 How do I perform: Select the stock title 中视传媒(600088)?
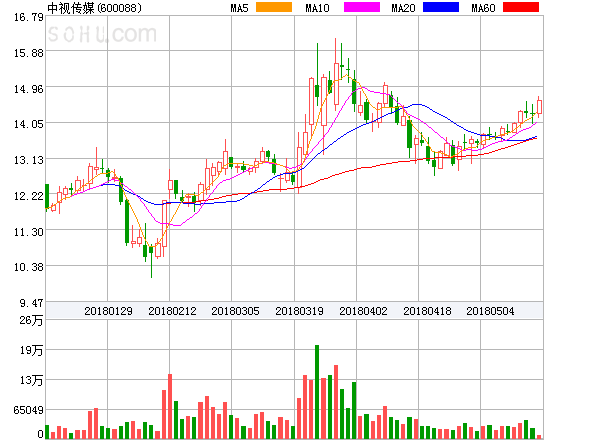point(94,8)
